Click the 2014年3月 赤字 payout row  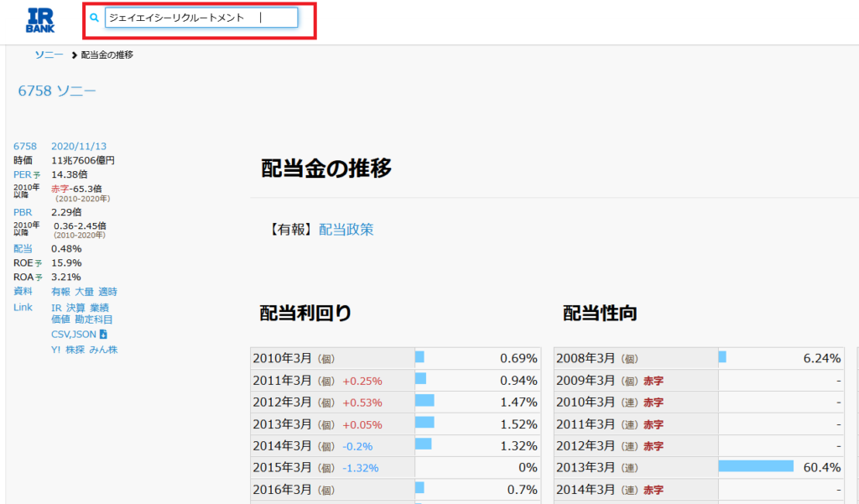(699, 489)
